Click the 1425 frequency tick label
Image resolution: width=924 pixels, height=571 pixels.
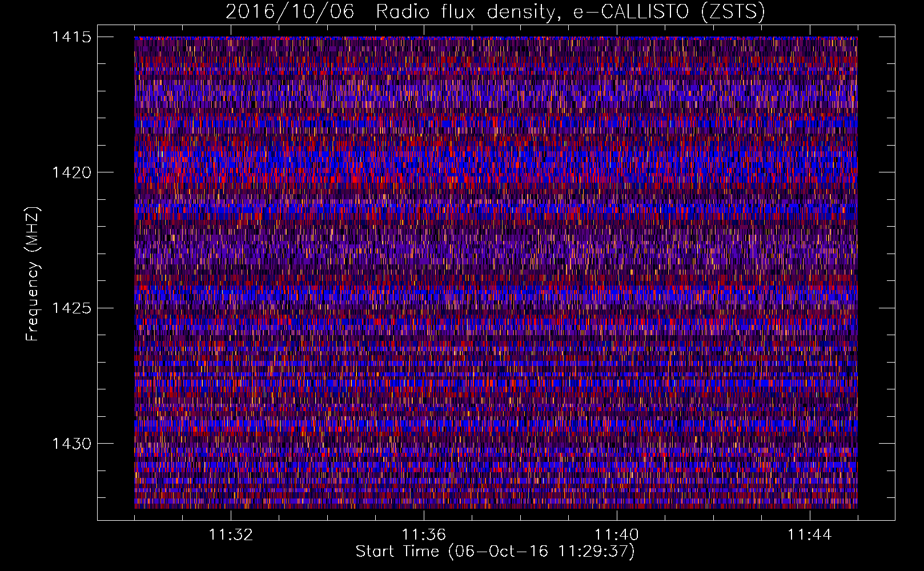pos(72,308)
